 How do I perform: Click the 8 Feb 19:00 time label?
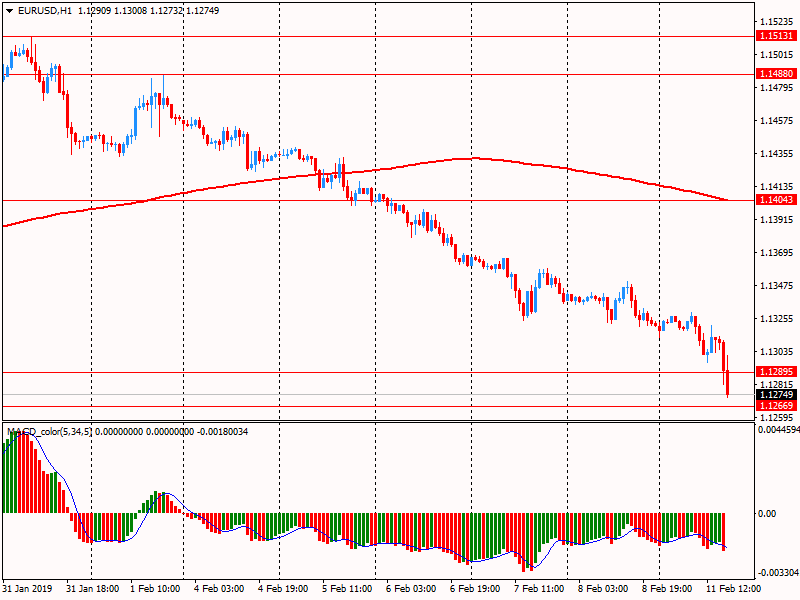pyautogui.click(x=667, y=588)
